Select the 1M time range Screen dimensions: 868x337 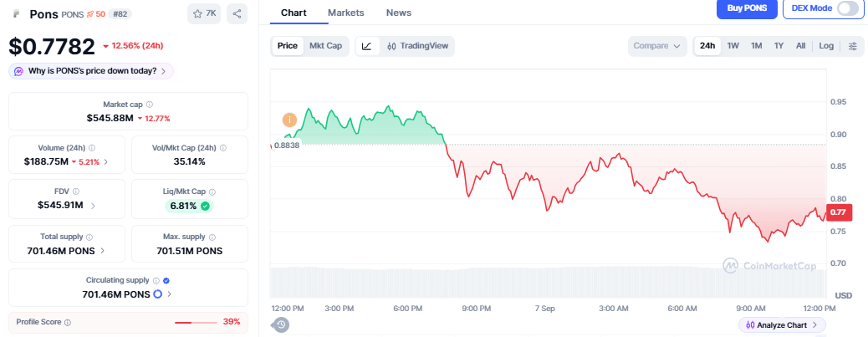click(x=756, y=46)
